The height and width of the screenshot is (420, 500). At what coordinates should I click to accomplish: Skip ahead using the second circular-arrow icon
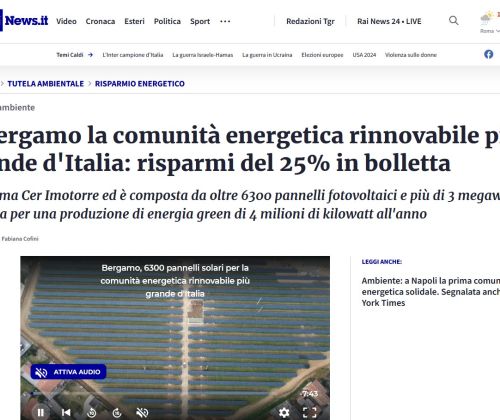(117, 413)
